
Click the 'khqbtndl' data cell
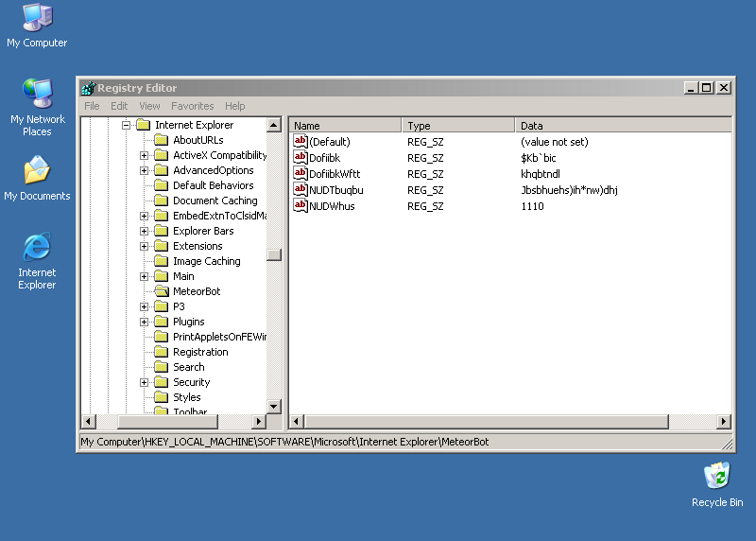coord(541,174)
